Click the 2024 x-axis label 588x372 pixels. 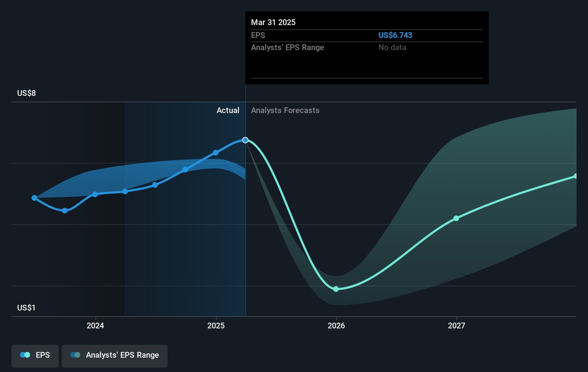(95, 325)
